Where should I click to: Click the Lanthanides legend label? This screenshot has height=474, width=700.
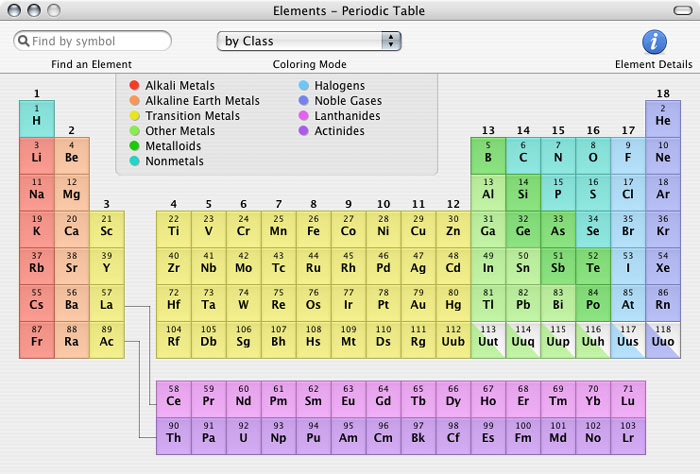347,116
